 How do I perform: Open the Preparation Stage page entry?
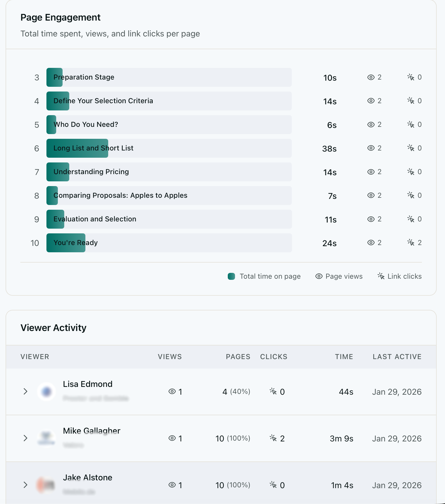[x=168, y=77]
